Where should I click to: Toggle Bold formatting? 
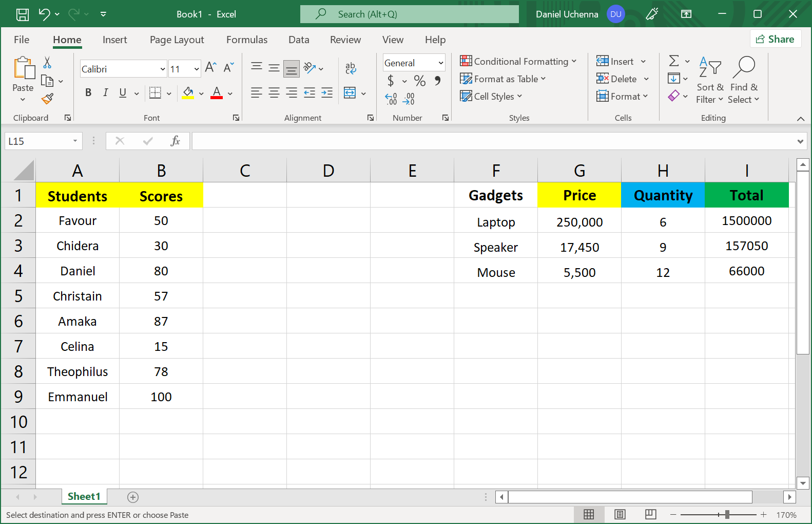click(88, 92)
